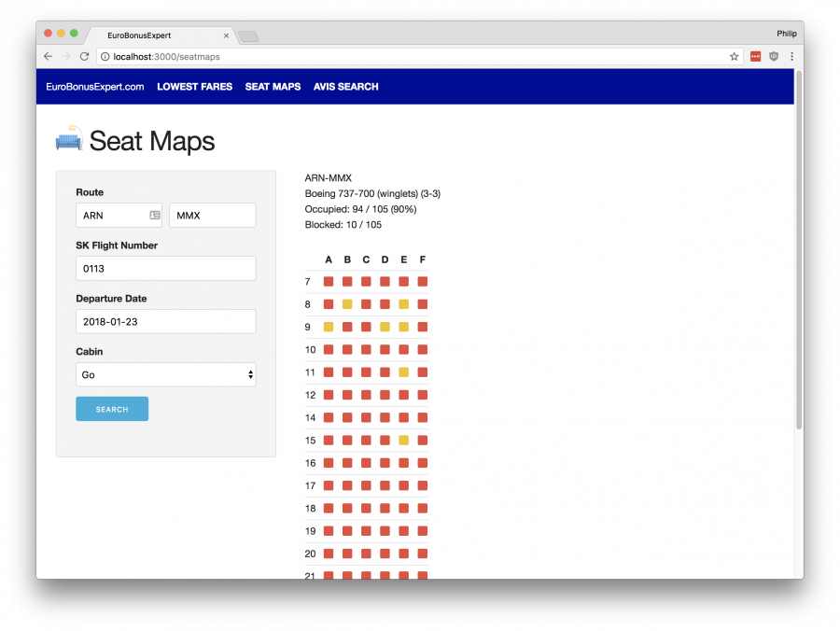Click the Departure Date input field
840x631 pixels.
pyautogui.click(x=165, y=321)
